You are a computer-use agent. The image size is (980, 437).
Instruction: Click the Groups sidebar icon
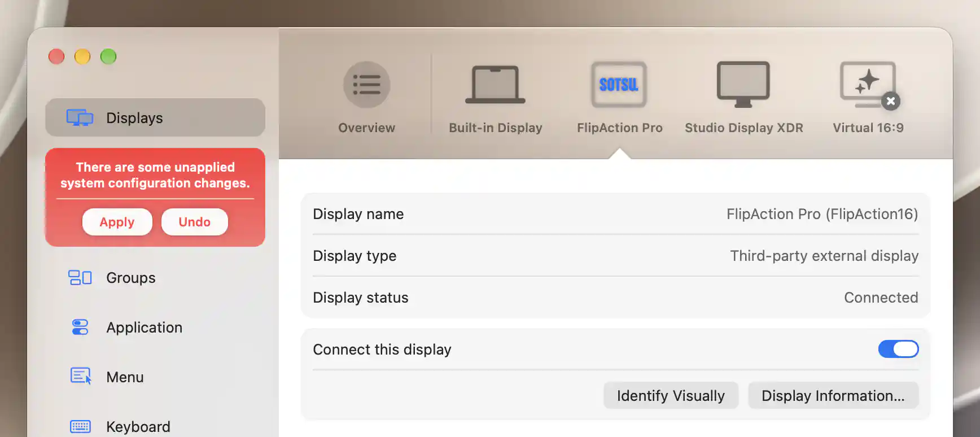pos(80,278)
